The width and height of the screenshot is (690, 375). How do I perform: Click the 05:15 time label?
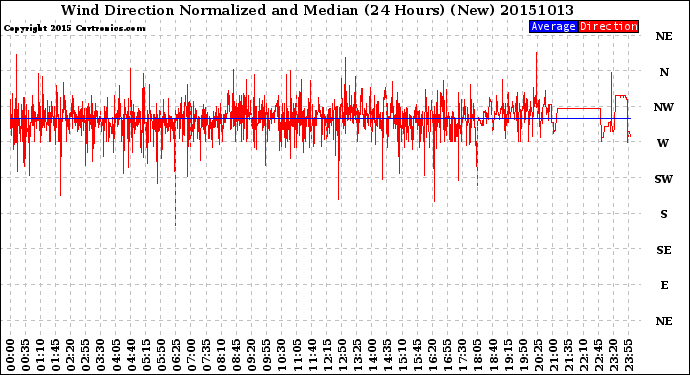[146, 355]
